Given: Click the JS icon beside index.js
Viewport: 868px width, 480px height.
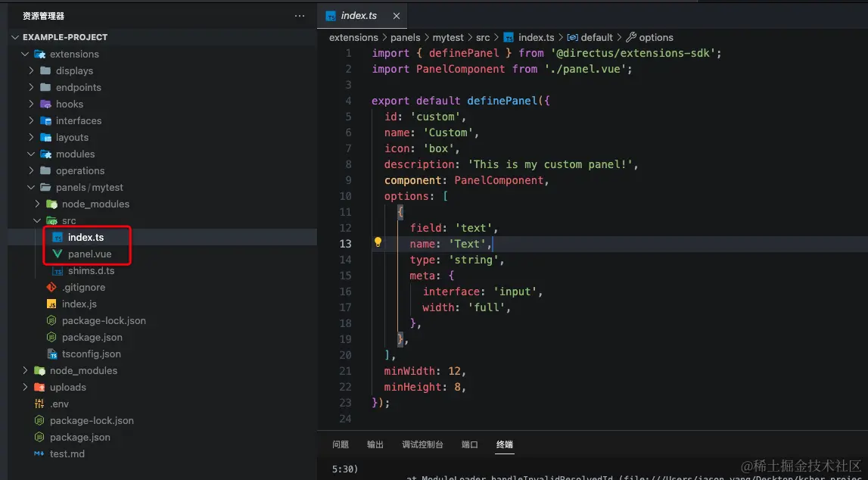Looking at the screenshot, I should 51,304.
